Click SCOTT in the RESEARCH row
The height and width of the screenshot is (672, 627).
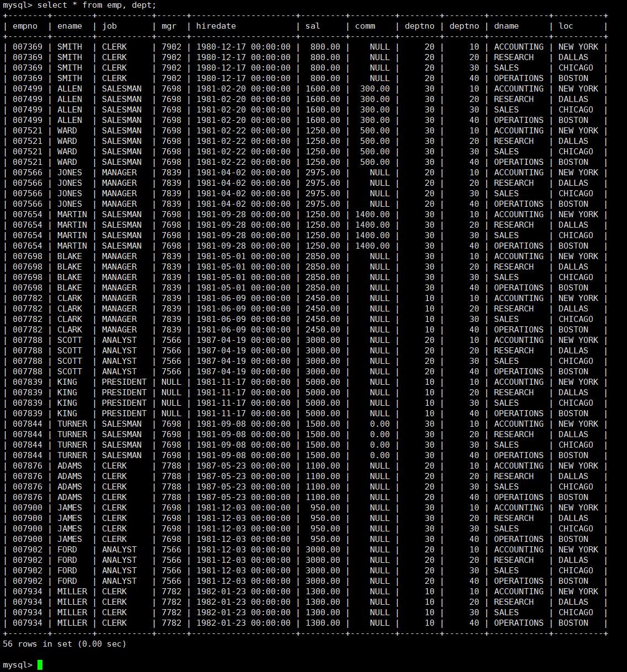[x=69, y=351]
